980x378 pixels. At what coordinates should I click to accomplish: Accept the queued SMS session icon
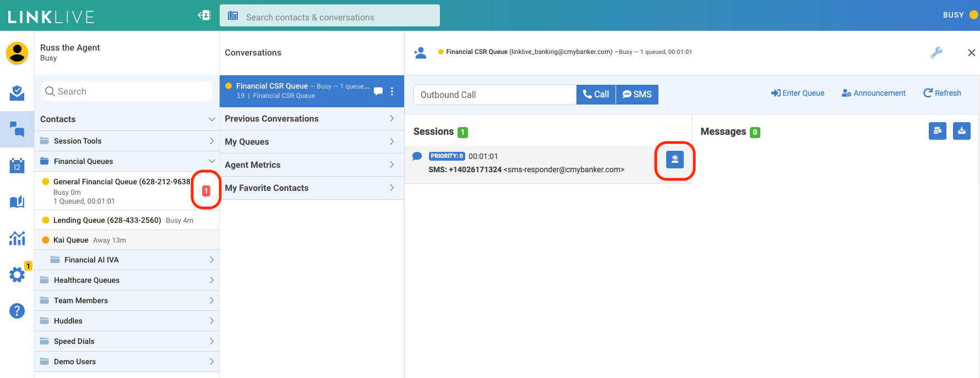674,160
